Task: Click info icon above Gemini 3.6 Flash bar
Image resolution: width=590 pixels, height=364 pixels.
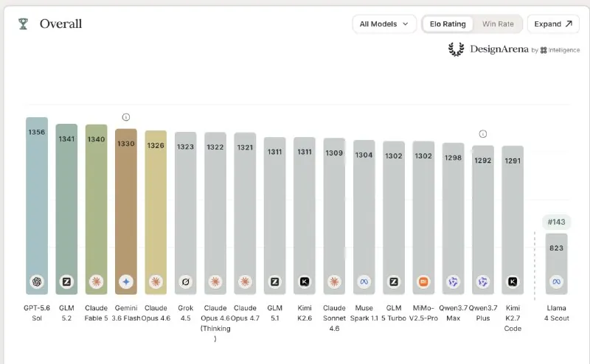Action: point(126,117)
